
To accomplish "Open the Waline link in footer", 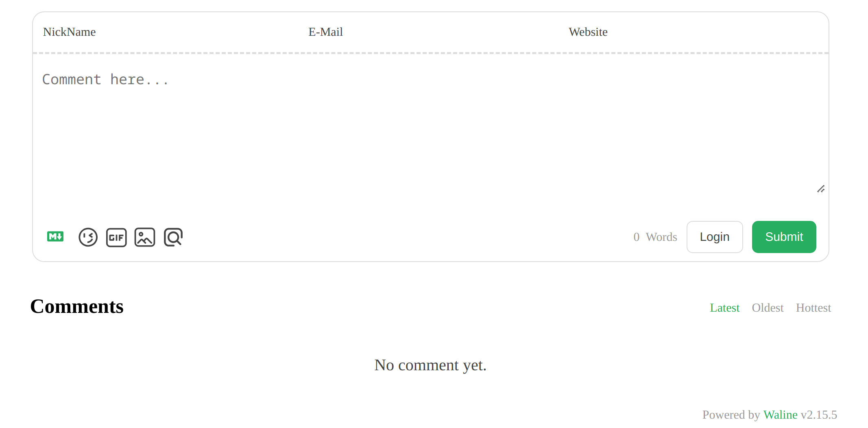I will 780,415.
